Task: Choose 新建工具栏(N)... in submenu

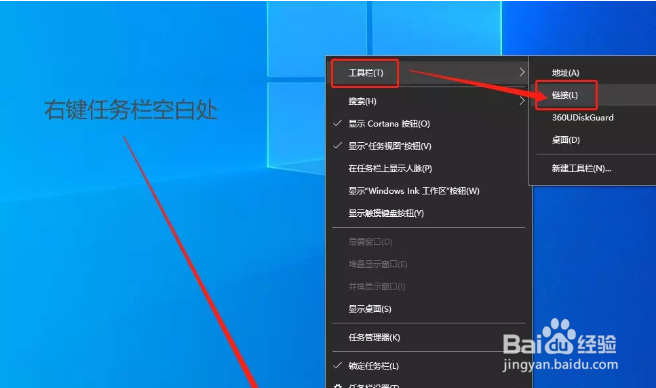Action: (593, 169)
